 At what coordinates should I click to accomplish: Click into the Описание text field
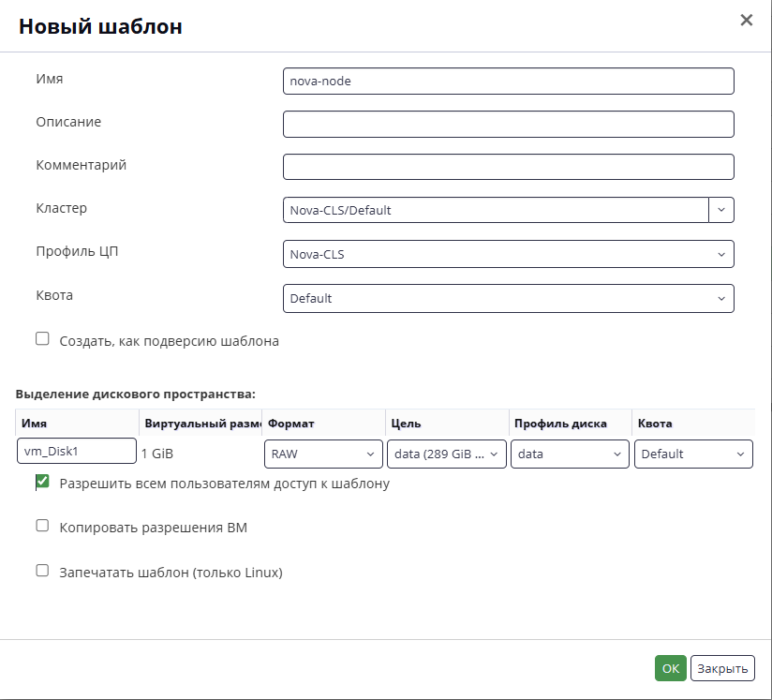[508, 124]
